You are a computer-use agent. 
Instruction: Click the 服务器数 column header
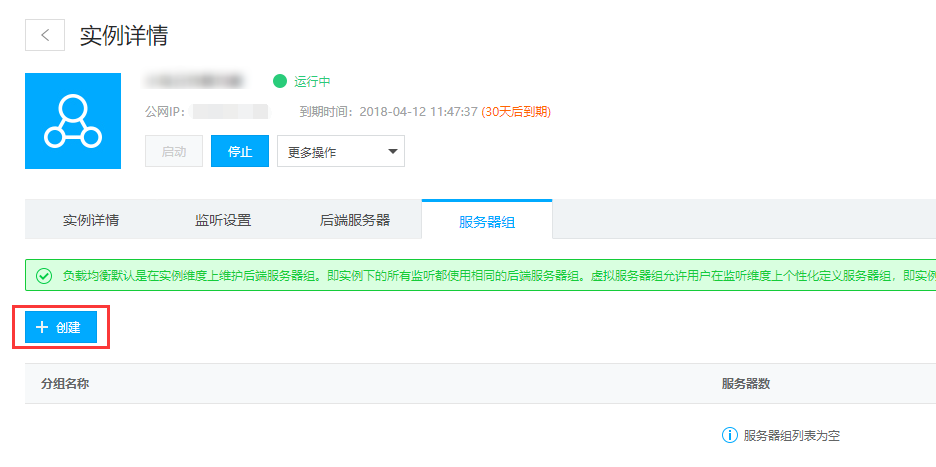tap(745, 384)
